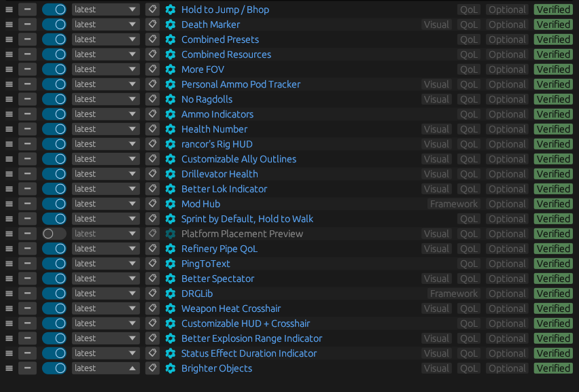Open the Personal Ammo Pod Tracker link

(x=241, y=84)
